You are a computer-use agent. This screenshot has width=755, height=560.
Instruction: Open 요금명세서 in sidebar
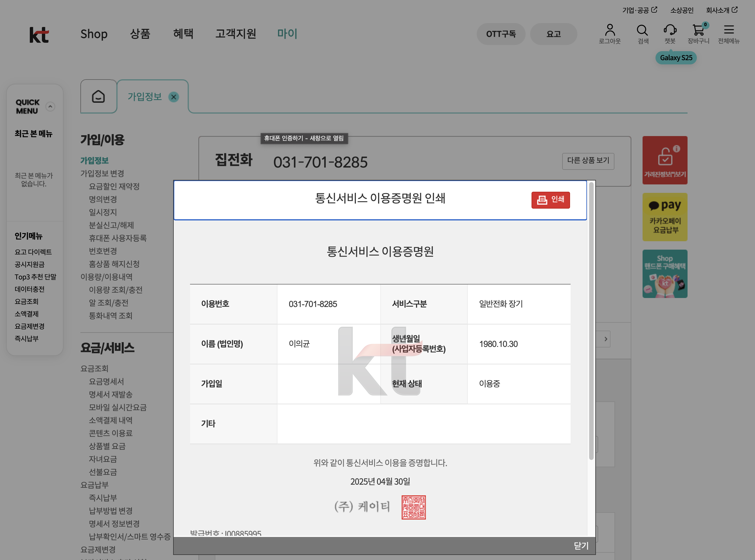pos(107,382)
